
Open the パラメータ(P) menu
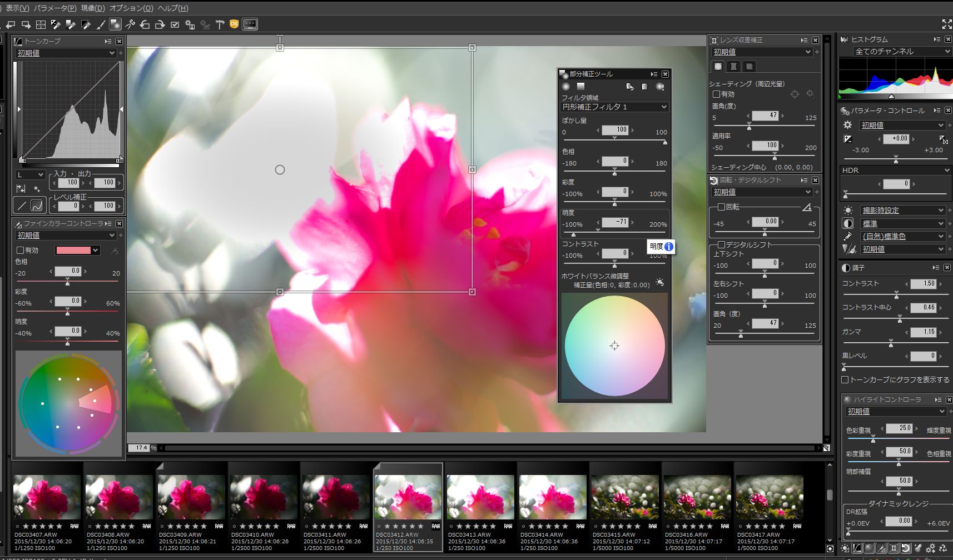[55, 8]
